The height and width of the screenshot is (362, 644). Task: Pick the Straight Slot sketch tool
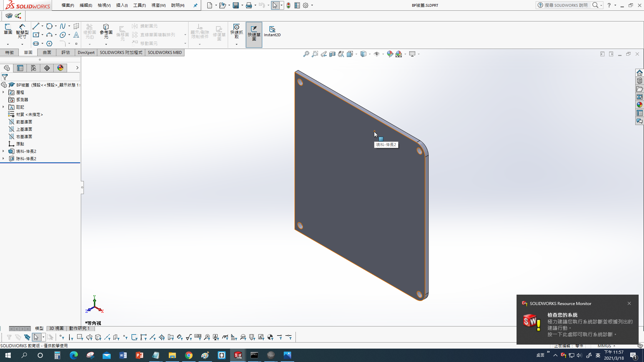36,44
